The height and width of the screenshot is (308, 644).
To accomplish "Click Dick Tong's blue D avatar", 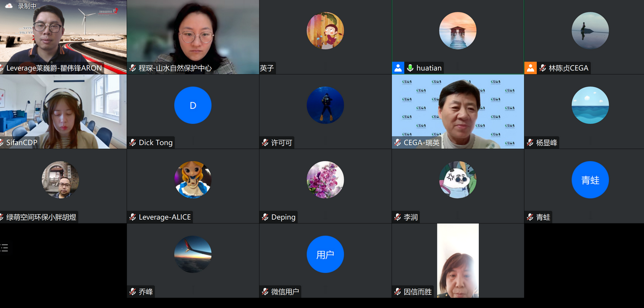I will coord(193,105).
